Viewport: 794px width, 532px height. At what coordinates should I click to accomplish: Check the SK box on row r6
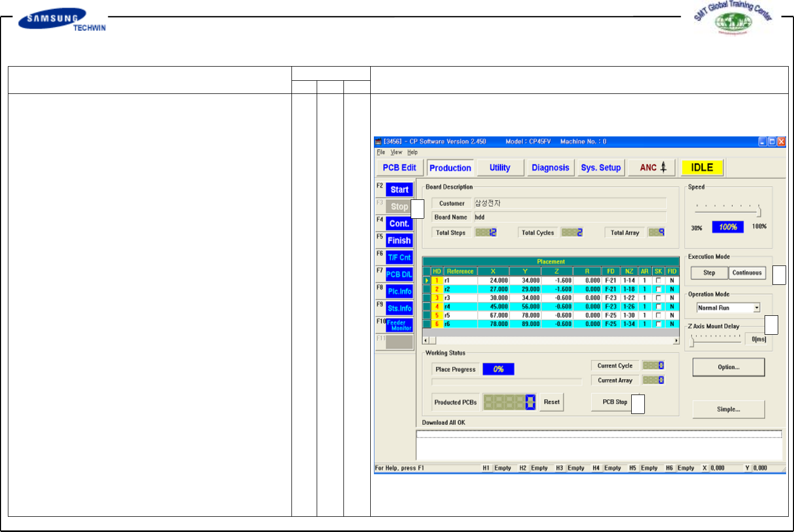tap(658, 324)
